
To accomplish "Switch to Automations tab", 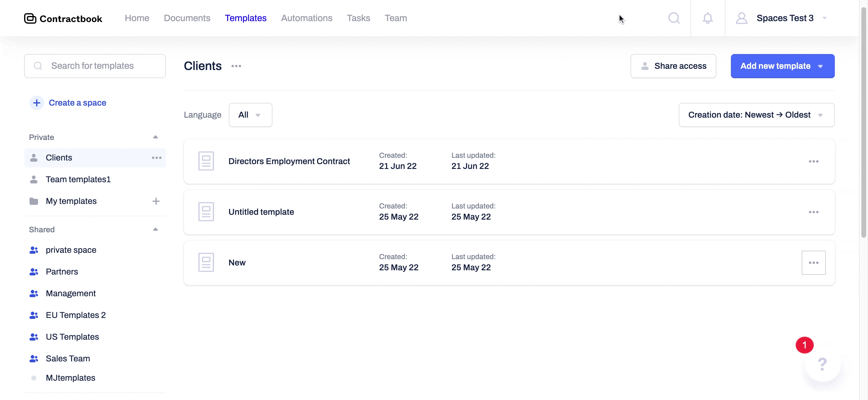I will pyautogui.click(x=307, y=18).
